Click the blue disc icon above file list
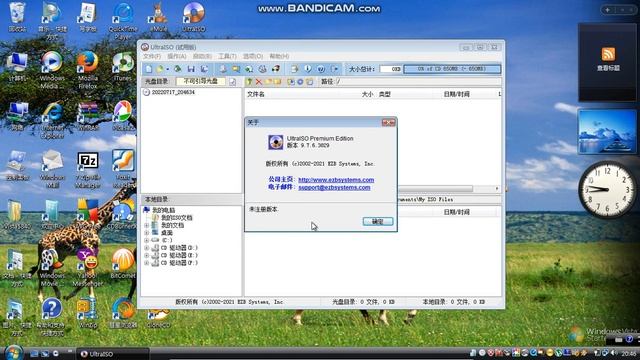This screenshot has width=640, height=360. coord(300,82)
